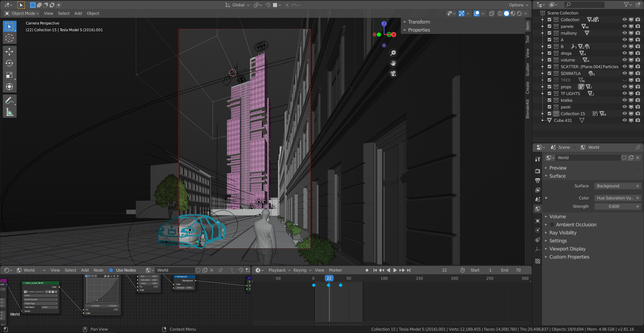Expand the Ray Visibility panel

point(562,233)
